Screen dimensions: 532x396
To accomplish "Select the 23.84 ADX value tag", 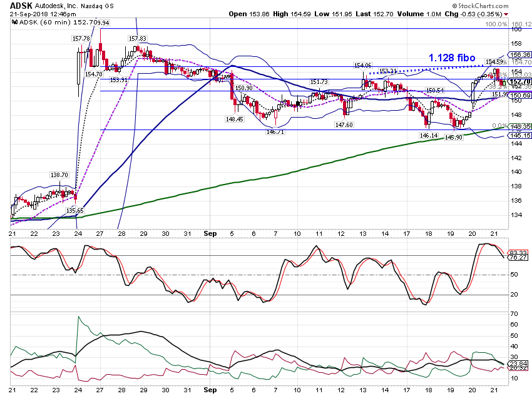I will (x=518, y=364).
